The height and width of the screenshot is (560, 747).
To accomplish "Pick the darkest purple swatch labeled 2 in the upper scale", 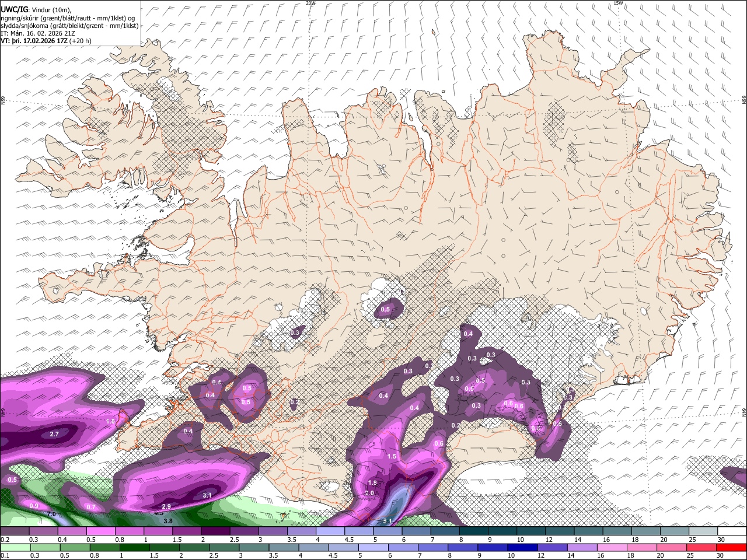I will tap(215, 531).
